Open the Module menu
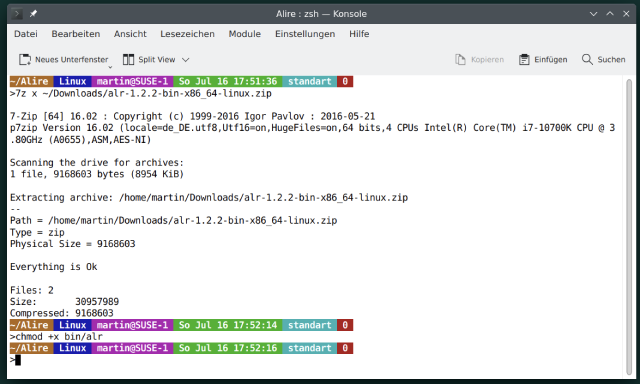Viewport: 640px width, 384px height. (244, 34)
